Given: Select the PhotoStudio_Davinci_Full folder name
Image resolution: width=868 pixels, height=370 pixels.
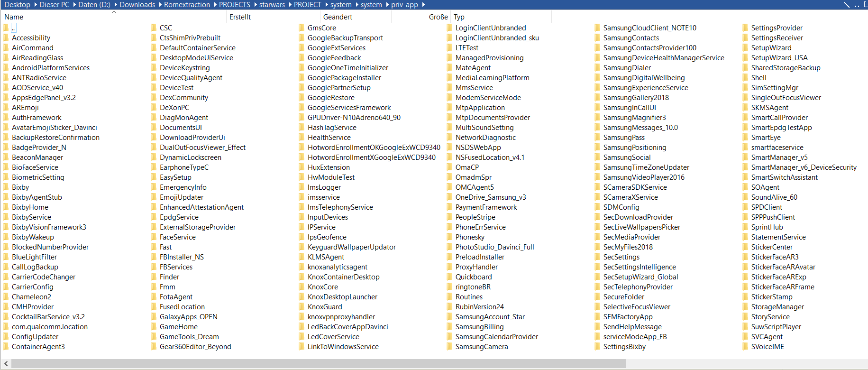Looking at the screenshot, I should (x=494, y=247).
